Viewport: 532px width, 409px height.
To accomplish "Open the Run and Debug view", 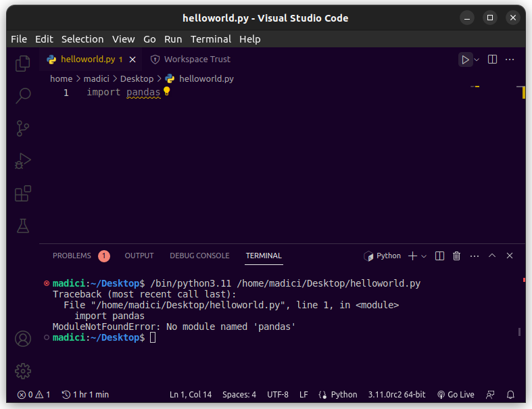I will tap(23, 160).
